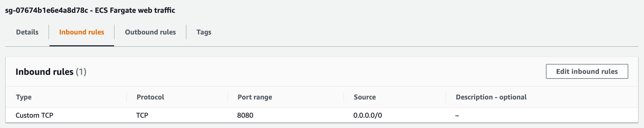
Task: Click the Type column header
Action: click(24, 97)
